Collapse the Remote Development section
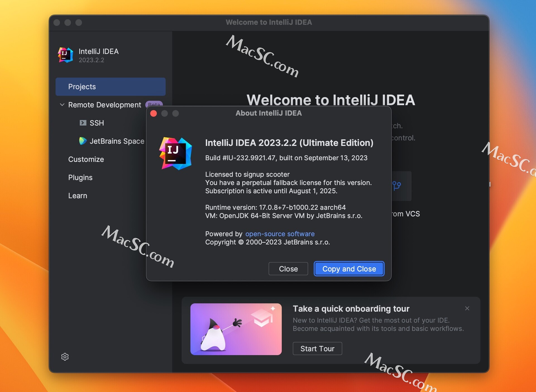 click(62, 105)
